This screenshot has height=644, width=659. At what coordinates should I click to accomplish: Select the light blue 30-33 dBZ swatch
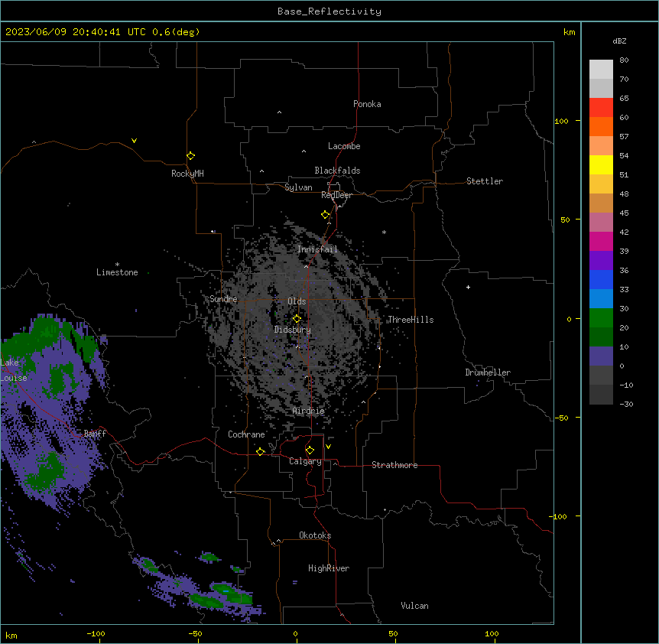(601, 299)
